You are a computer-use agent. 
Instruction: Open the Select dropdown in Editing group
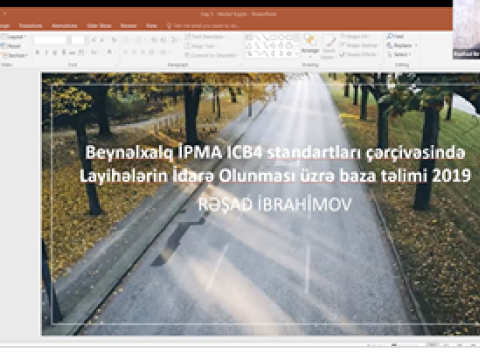pyautogui.click(x=399, y=54)
